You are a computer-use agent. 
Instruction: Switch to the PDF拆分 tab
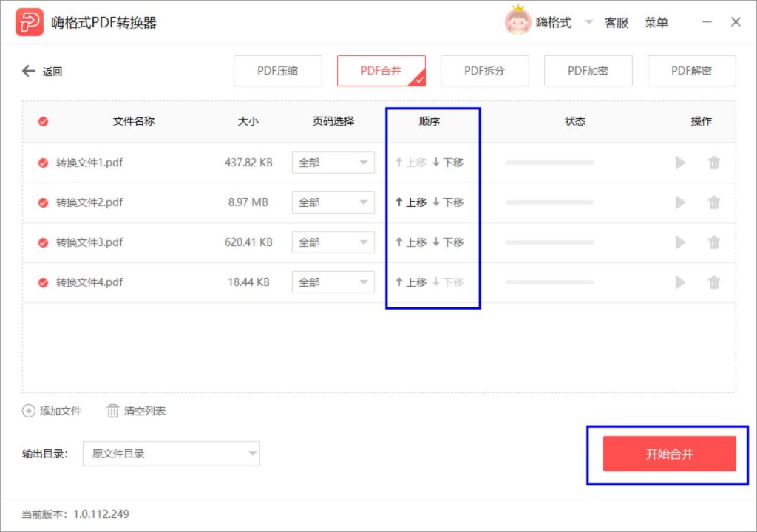[485, 71]
